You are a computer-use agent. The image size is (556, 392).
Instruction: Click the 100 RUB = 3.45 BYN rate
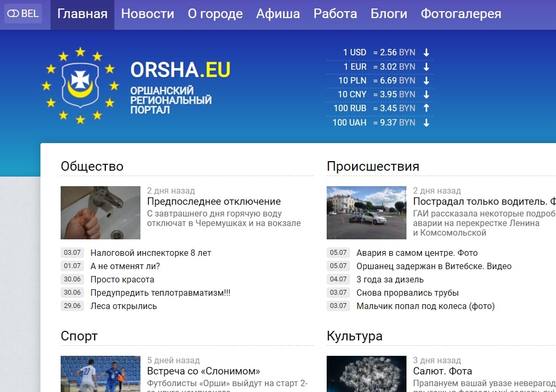tap(374, 108)
